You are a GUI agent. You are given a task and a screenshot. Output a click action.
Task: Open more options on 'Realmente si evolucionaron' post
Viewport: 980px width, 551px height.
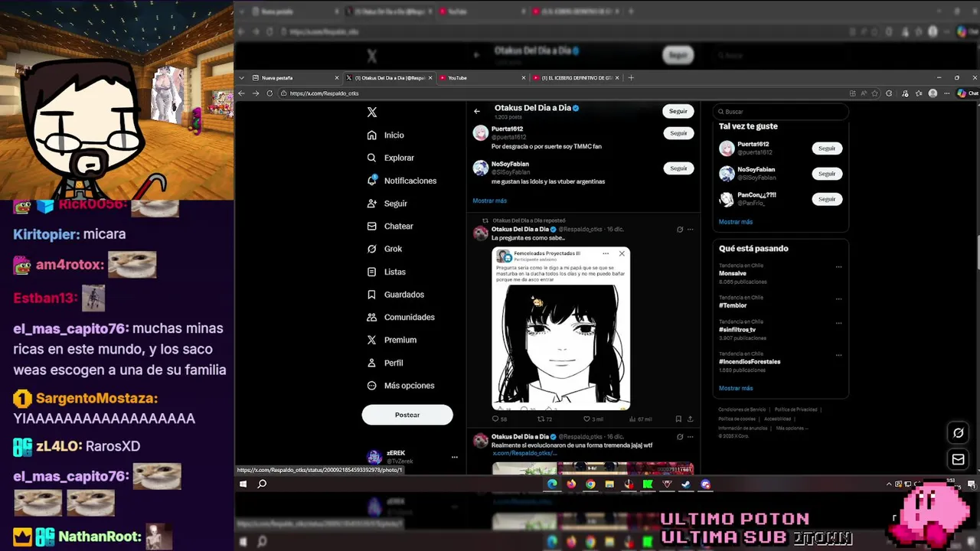tap(690, 437)
